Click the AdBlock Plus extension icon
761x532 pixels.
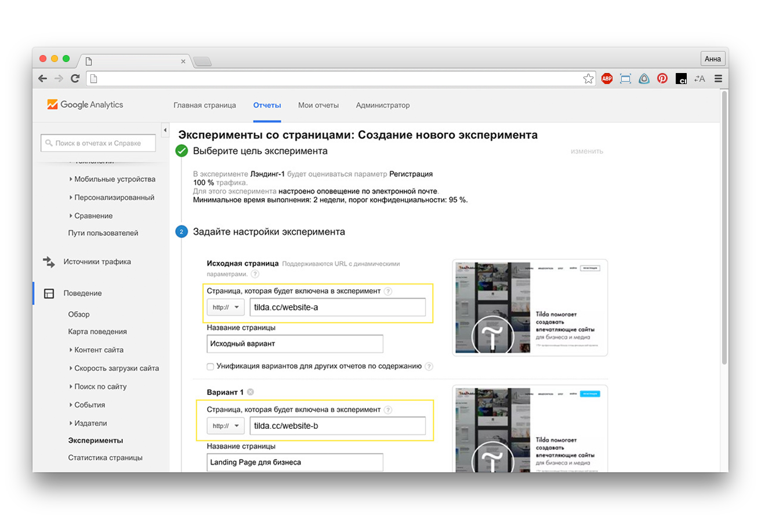pos(607,79)
